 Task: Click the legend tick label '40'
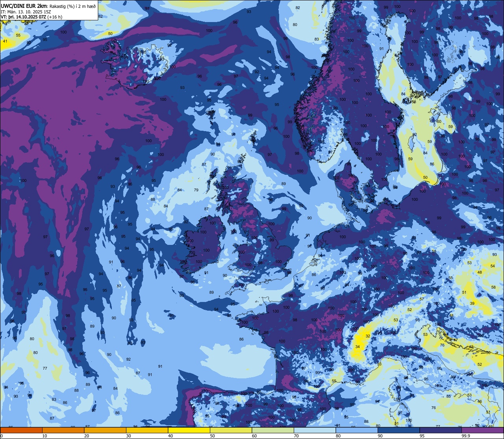point(170,435)
